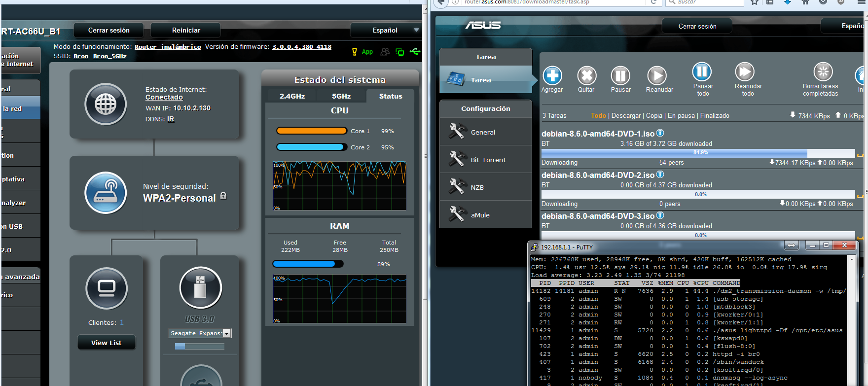Click the browser home icon
The width and height of the screenshot is (868, 386).
click(x=805, y=2)
